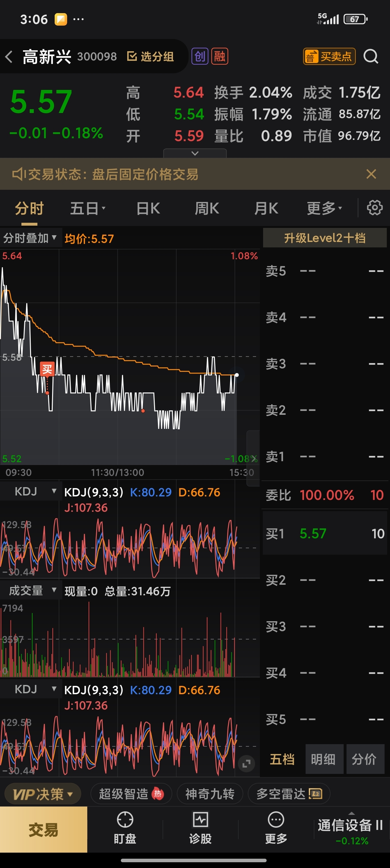
Task: Switch to the 分时 tab
Action: point(29,208)
